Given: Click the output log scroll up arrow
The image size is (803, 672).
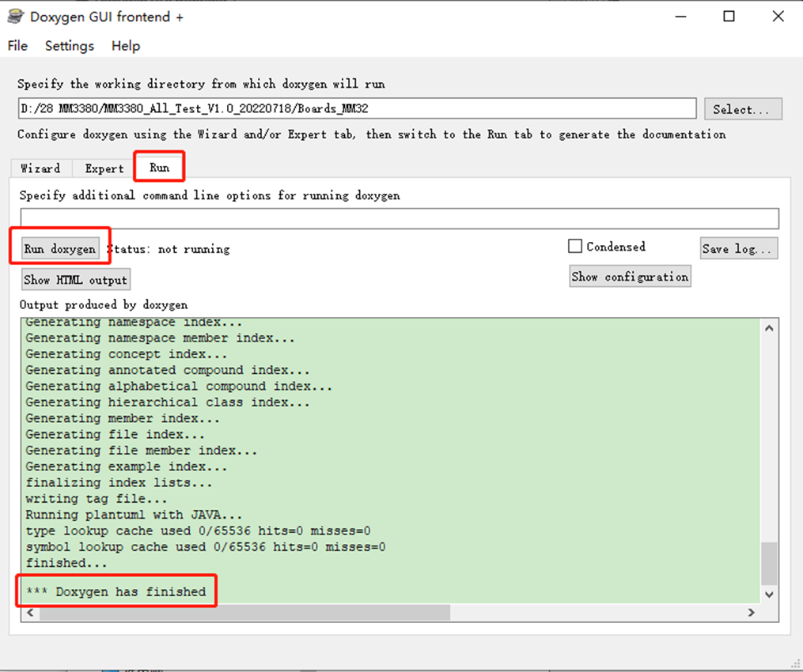Looking at the screenshot, I should pyautogui.click(x=768, y=328).
